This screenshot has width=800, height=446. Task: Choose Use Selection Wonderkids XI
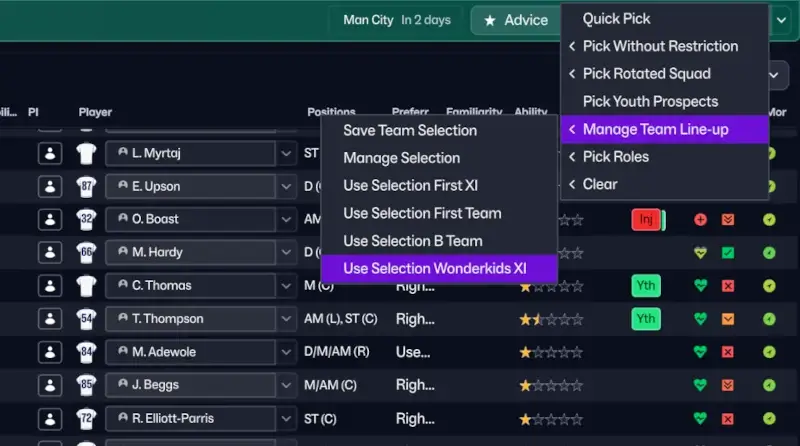pyautogui.click(x=439, y=268)
